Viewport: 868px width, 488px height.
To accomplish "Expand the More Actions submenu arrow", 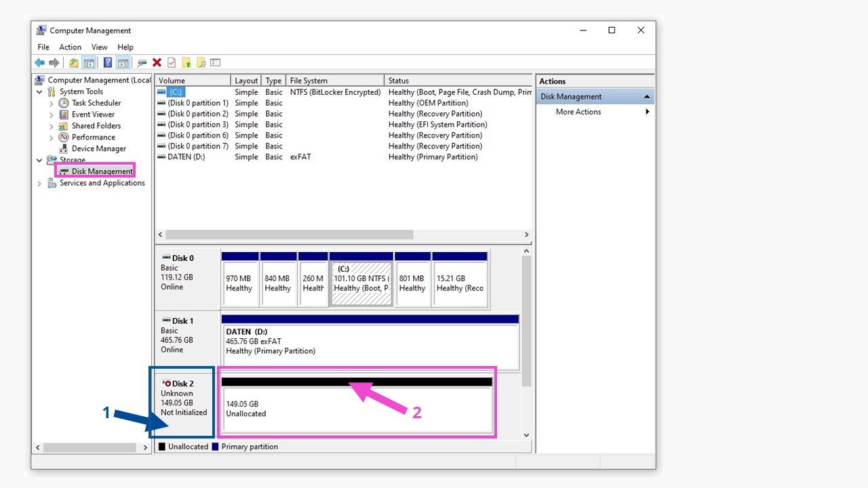I will tap(648, 112).
